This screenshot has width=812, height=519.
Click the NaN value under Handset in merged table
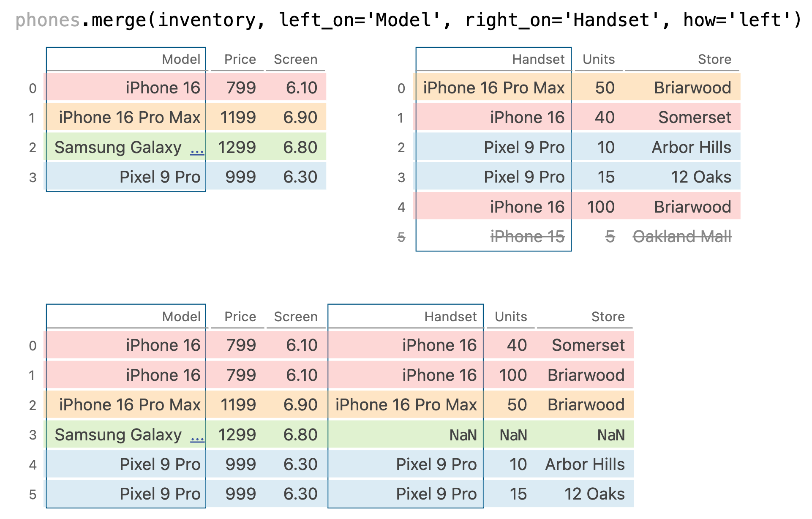pos(463,435)
